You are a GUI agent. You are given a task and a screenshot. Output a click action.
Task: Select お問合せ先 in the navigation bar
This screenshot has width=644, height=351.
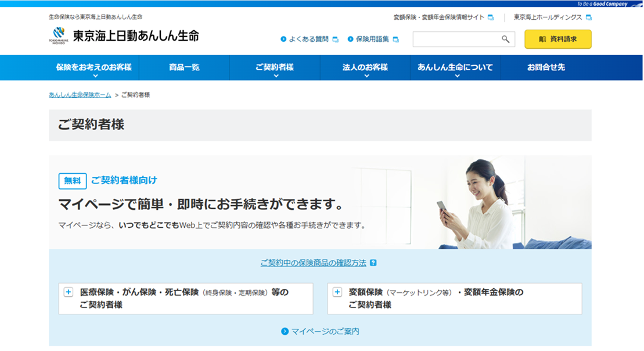[545, 67]
